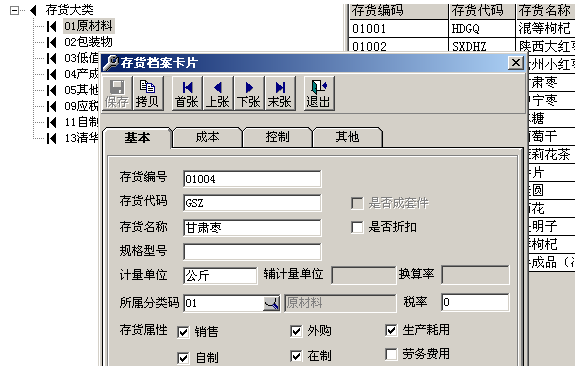Click the tree icon before 02包装物
Screen dimensions: 575x368
(52, 42)
